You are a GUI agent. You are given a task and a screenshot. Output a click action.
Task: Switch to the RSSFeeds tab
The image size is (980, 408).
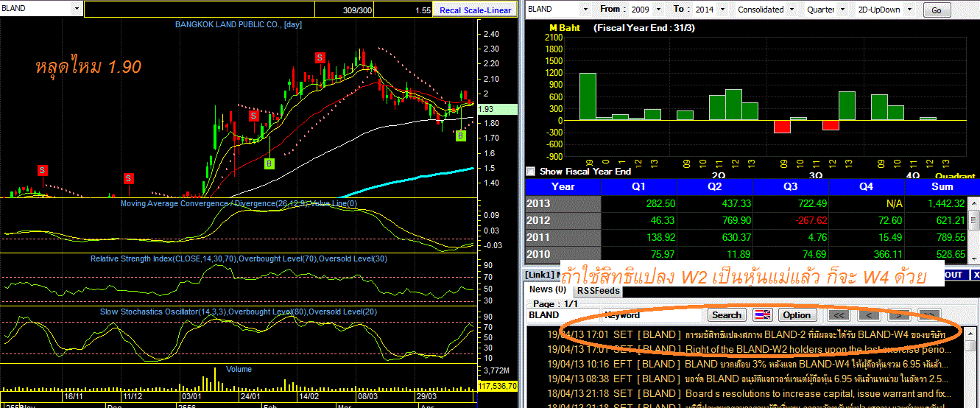click(598, 291)
